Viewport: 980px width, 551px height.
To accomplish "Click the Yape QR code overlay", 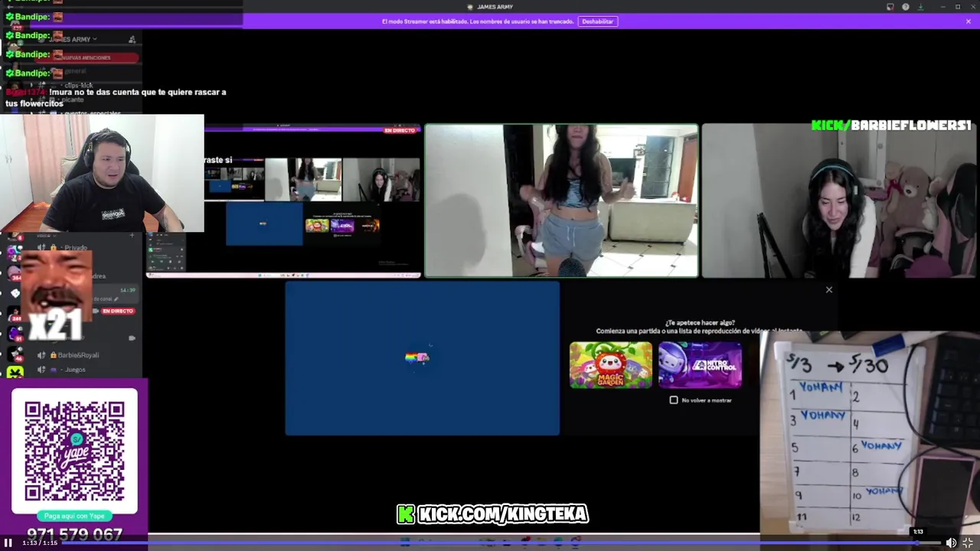I will 74,451.
